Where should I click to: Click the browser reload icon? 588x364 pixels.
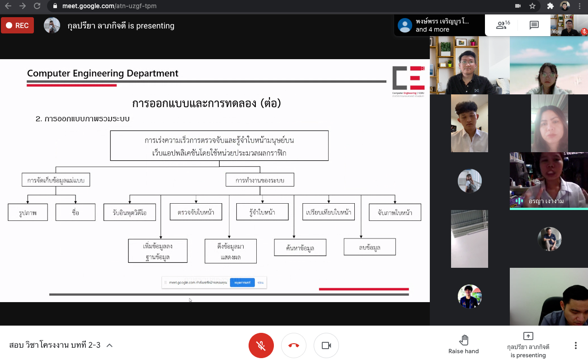coord(37,6)
